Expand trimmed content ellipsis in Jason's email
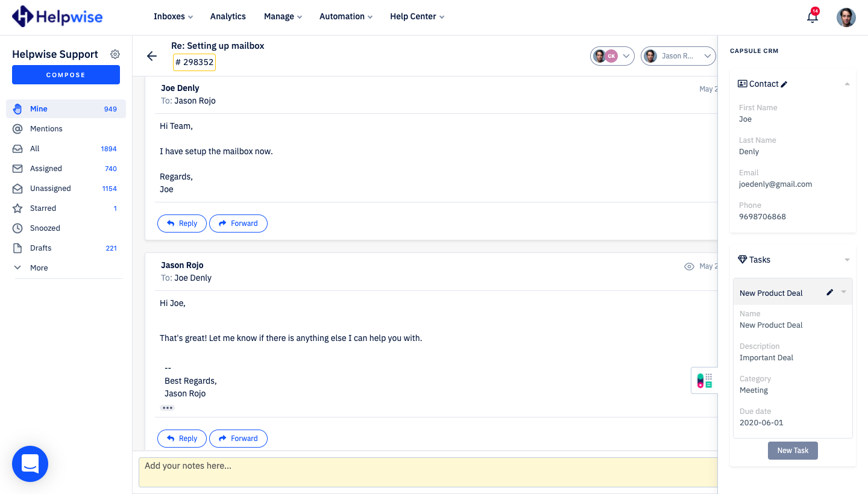 pyautogui.click(x=167, y=408)
